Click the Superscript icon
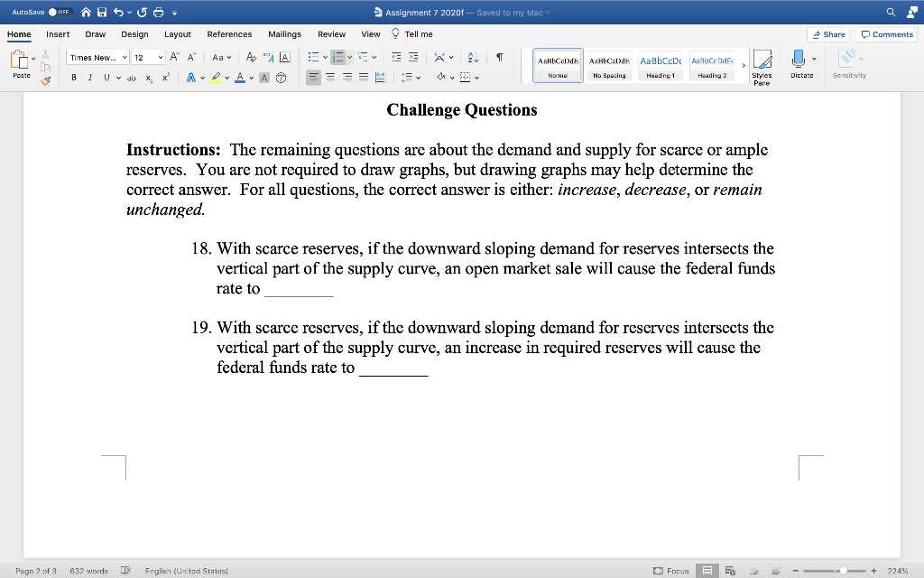924x578 pixels. [x=166, y=78]
